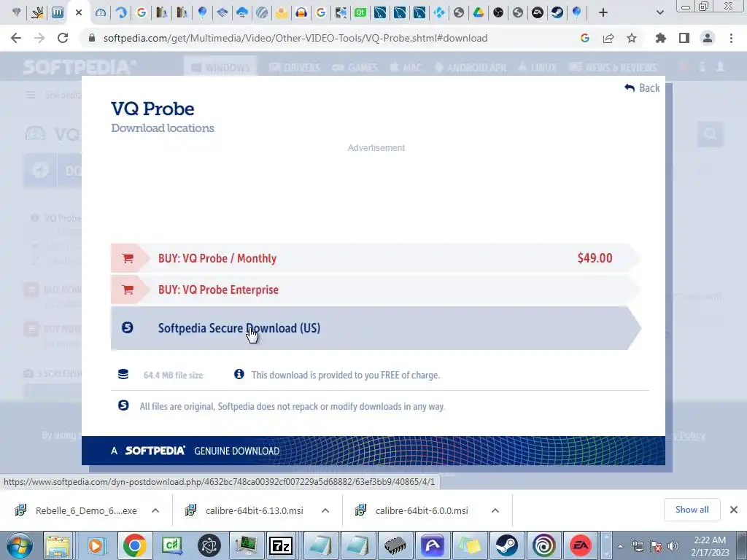
Task: Close the current active tab
Action: [79, 12]
